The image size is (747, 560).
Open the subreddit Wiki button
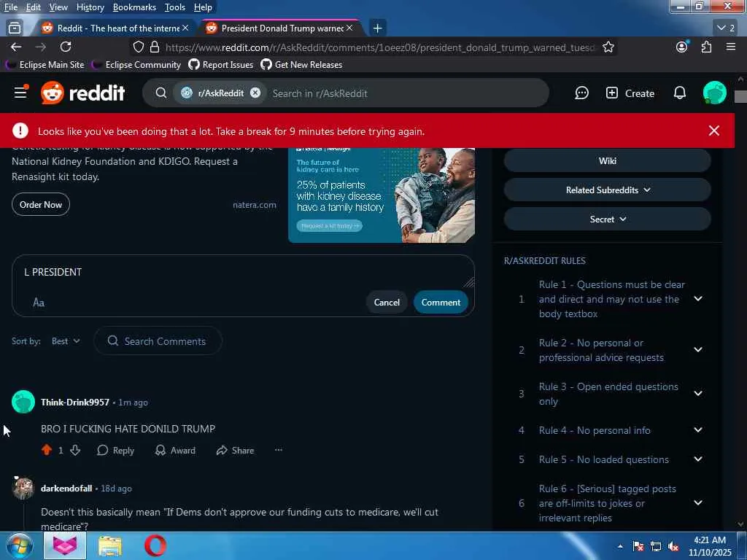(607, 161)
